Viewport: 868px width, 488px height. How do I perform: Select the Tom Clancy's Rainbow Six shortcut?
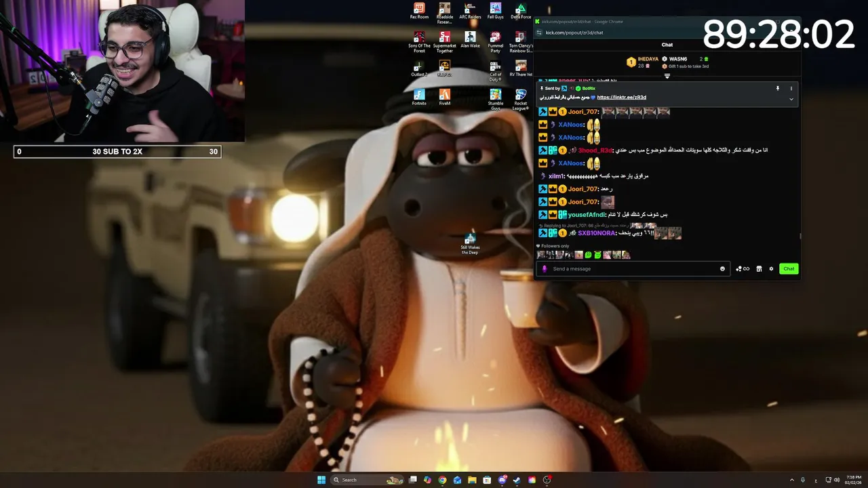click(521, 42)
